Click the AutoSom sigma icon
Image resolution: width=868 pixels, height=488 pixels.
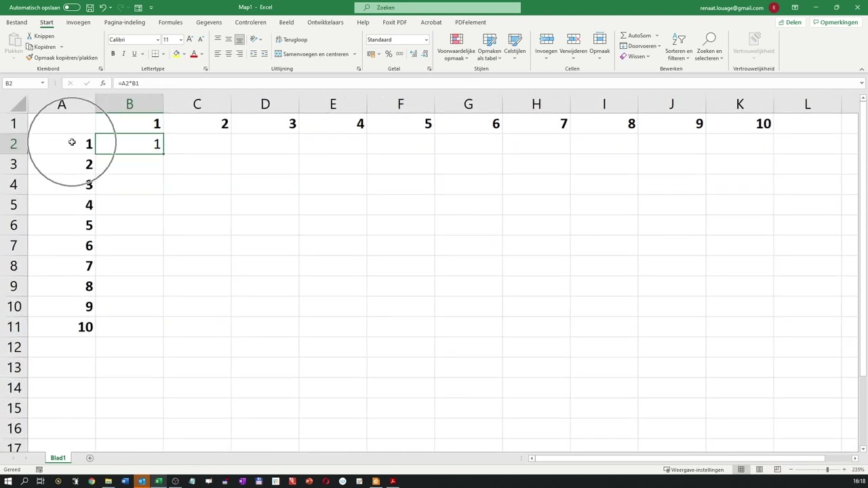point(623,35)
